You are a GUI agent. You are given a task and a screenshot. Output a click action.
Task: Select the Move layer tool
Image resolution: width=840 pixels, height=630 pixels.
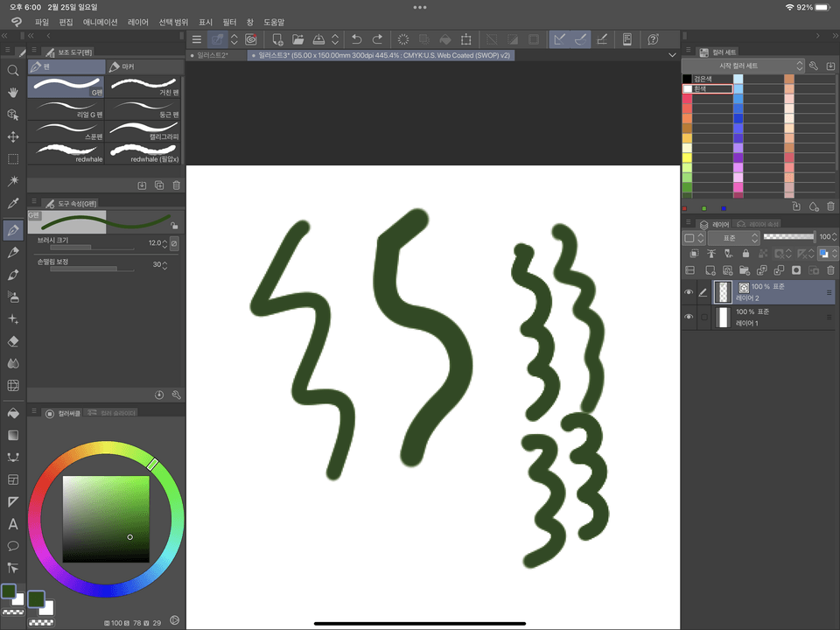tap(13, 136)
